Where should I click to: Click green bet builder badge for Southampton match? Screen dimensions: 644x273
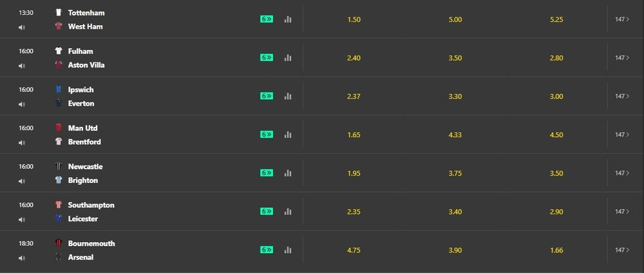[x=267, y=211]
